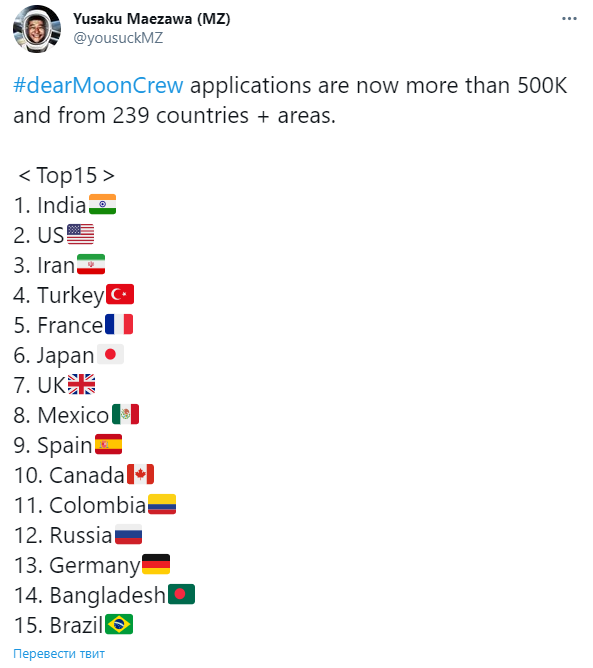Click the Germany flag emoji
The width and height of the screenshot is (593, 668).
point(156,564)
